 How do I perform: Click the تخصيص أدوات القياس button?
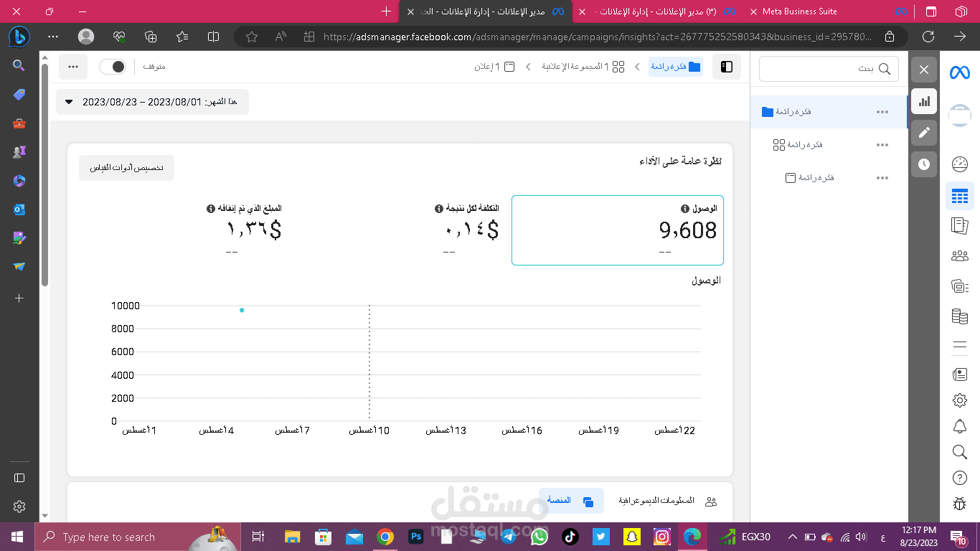coord(126,167)
